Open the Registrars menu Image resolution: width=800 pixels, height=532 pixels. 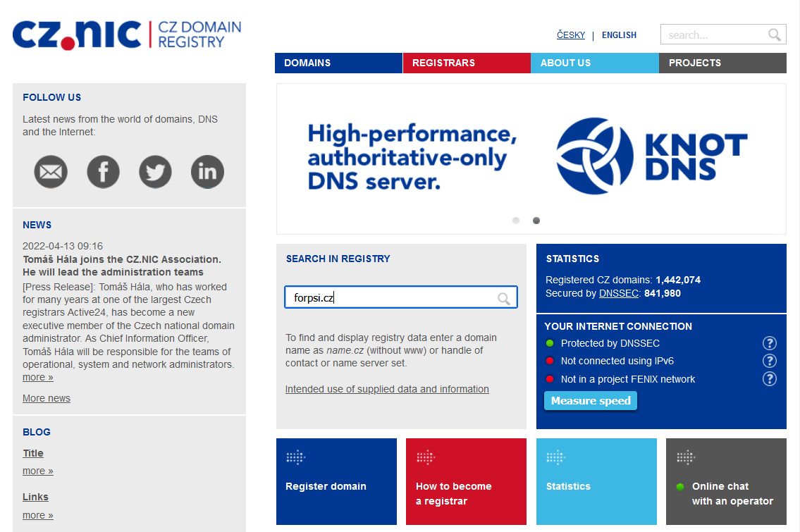[467, 63]
